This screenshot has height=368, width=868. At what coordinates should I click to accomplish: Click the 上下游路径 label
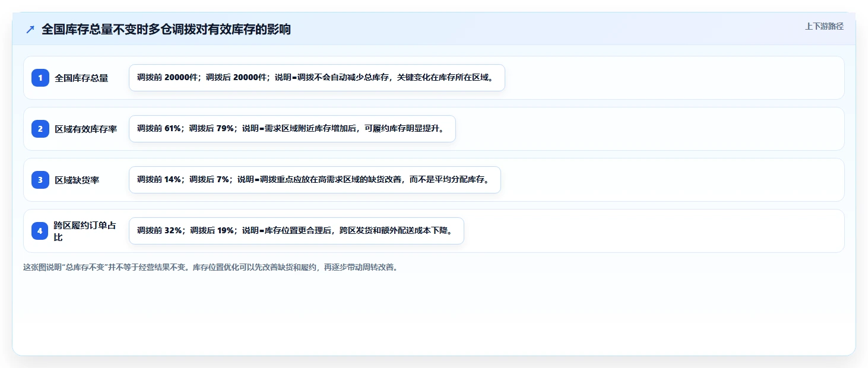tap(824, 26)
